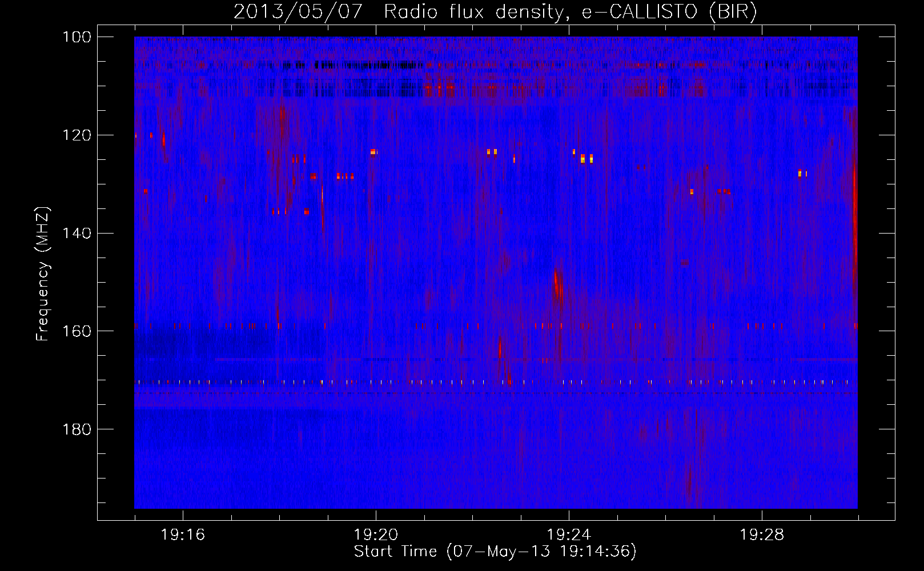Image resolution: width=924 pixels, height=571 pixels.
Task: Click the 120 frequency tick label
Action: point(77,135)
